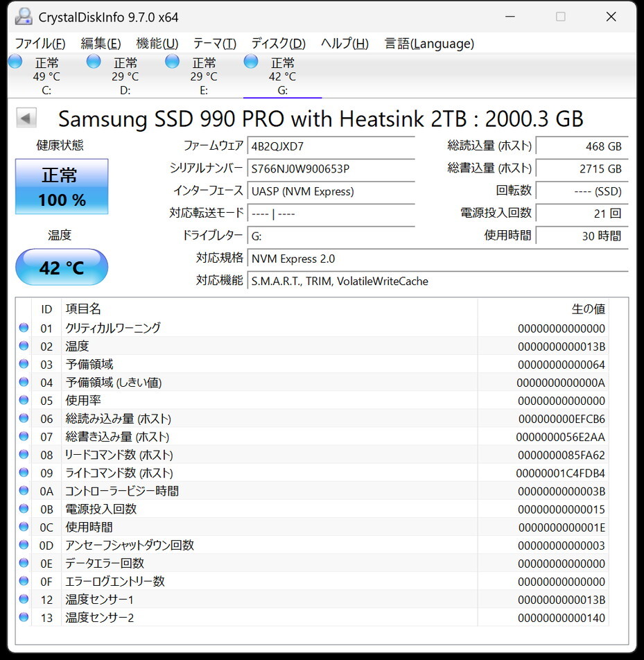This screenshot has height=660, width=644.
Task: Click the disk model title Samsung SSD 990 PRO
Action: tap(321, 119)
